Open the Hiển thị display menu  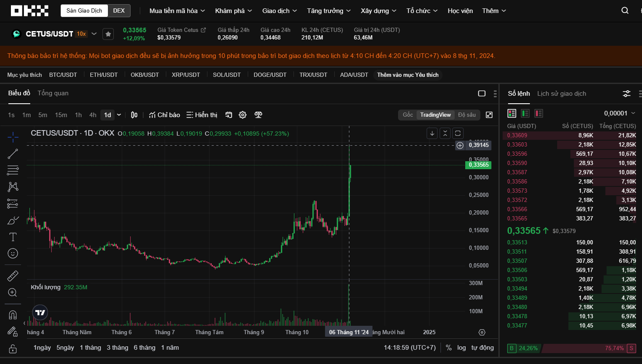[x=202, y=115]
